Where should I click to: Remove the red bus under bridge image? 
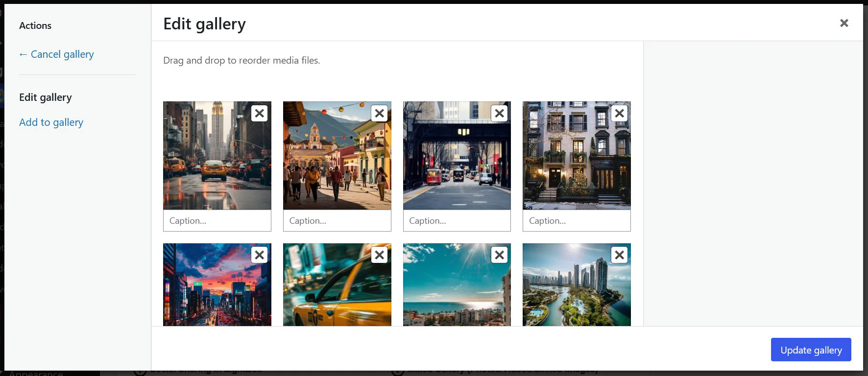pyautogui.click(x=500, y=114)
